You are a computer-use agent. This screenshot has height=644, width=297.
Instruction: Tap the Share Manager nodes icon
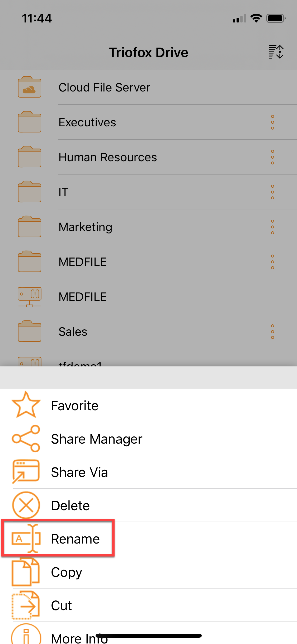[26, 438]
